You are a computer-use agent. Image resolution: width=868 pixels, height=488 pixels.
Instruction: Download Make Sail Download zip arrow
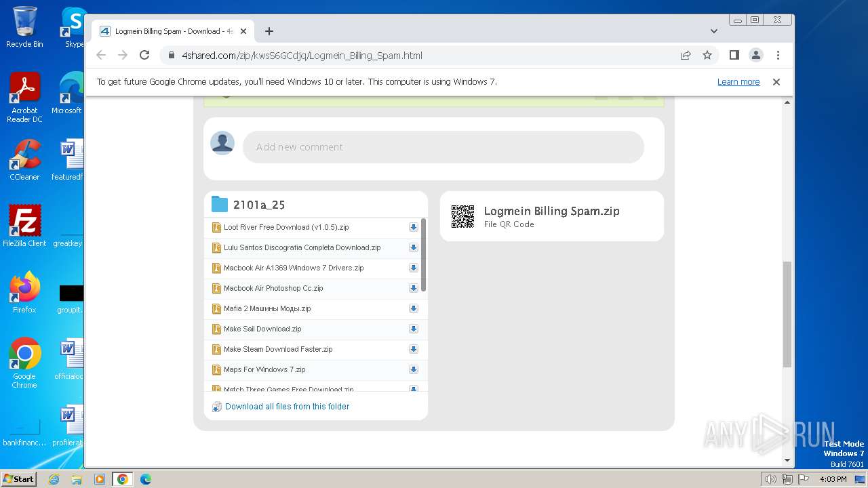coord(413,329)
